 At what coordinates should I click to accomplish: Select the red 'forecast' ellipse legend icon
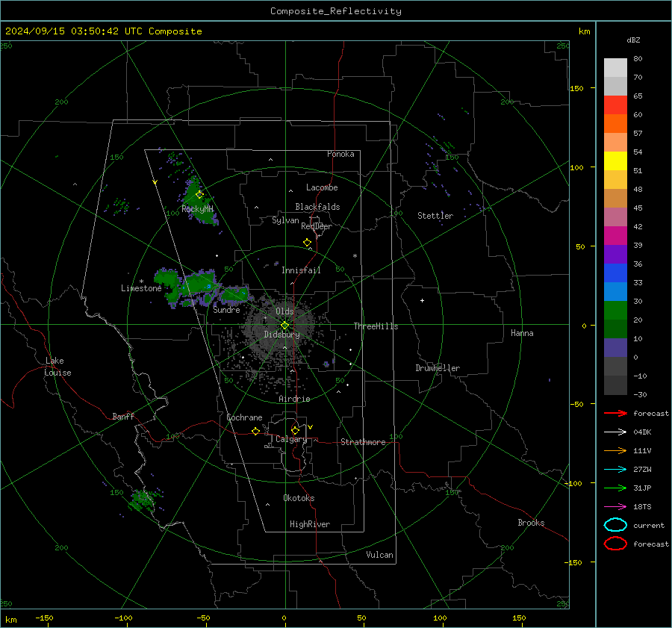(615, 544)
